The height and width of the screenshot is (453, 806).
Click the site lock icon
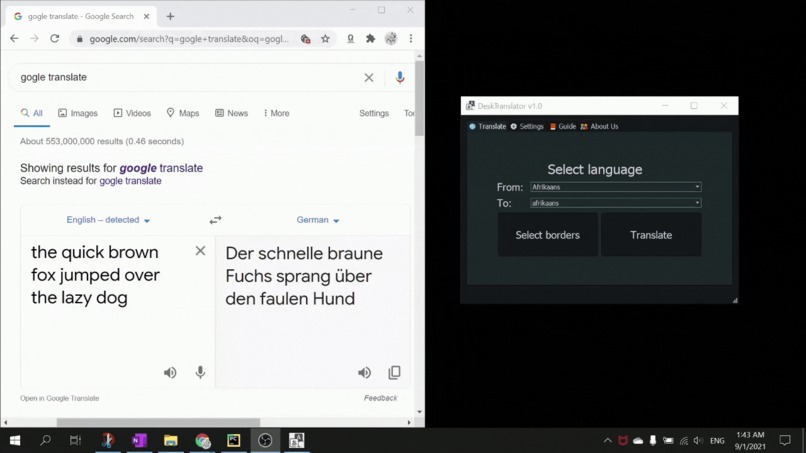(x=79, y=39)
